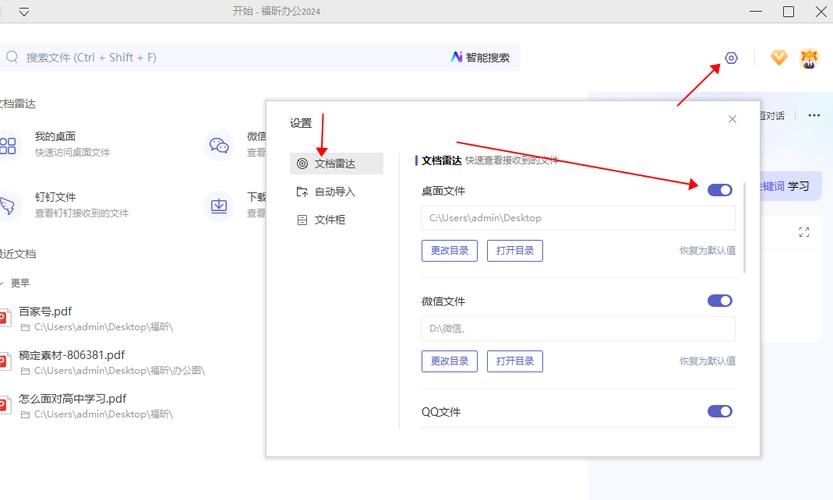Click 打开目录 under 微信文件

coord(515,361)
